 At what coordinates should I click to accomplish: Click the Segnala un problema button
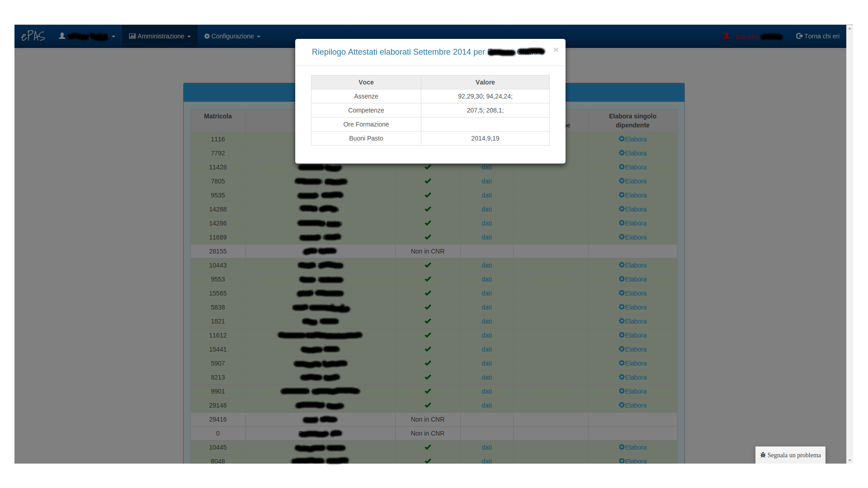tap(790, 455)
